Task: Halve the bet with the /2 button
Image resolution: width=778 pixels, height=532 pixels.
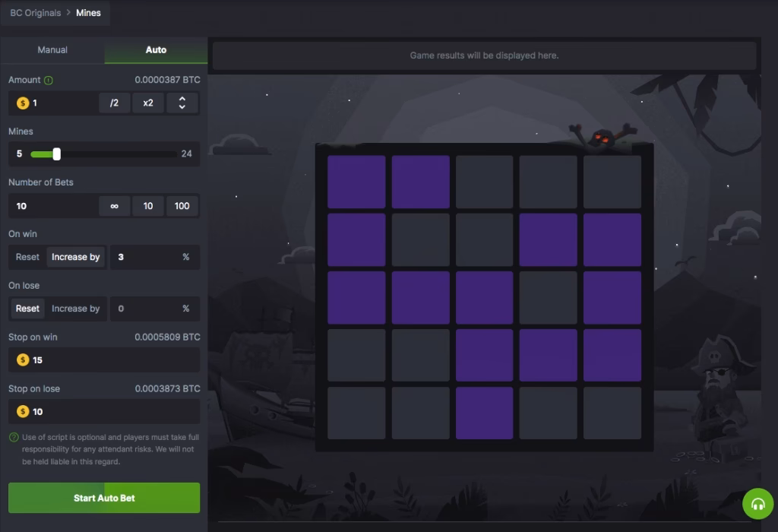Action: 114,103
